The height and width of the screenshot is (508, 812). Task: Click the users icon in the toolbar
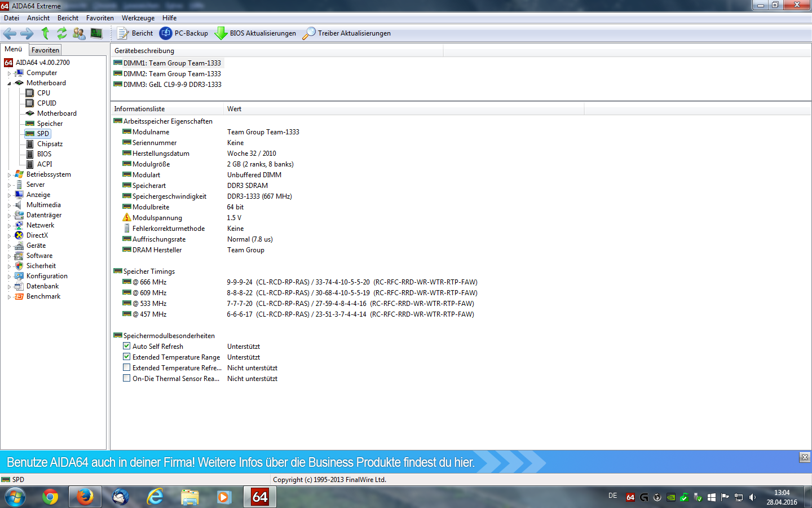79,33
